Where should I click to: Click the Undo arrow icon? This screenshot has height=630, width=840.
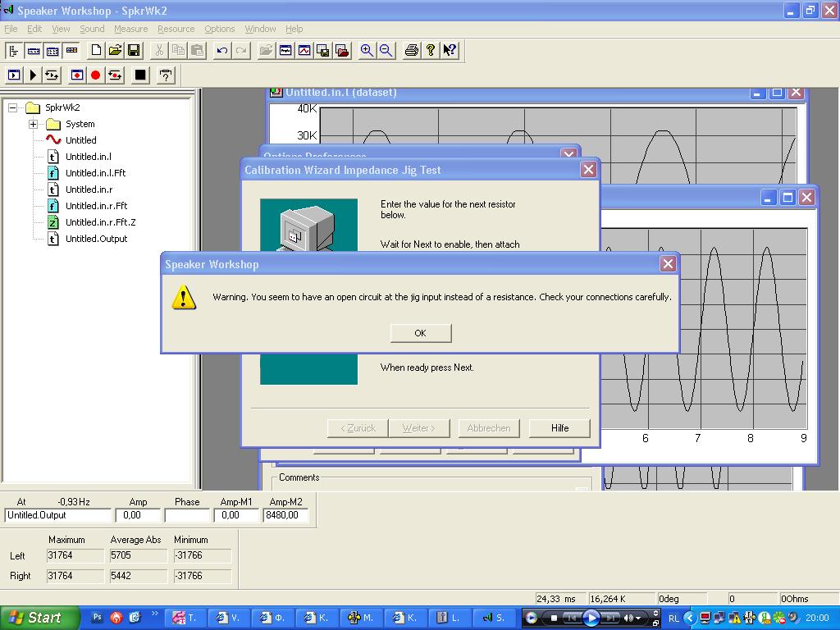coord(221,51)
